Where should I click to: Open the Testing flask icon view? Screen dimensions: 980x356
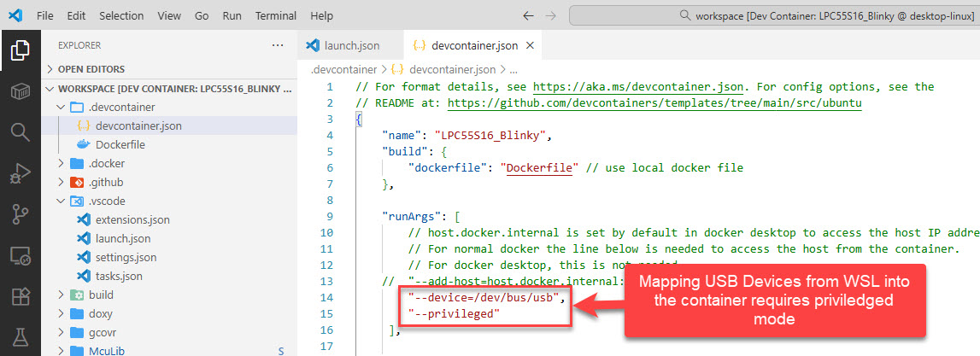20,336
